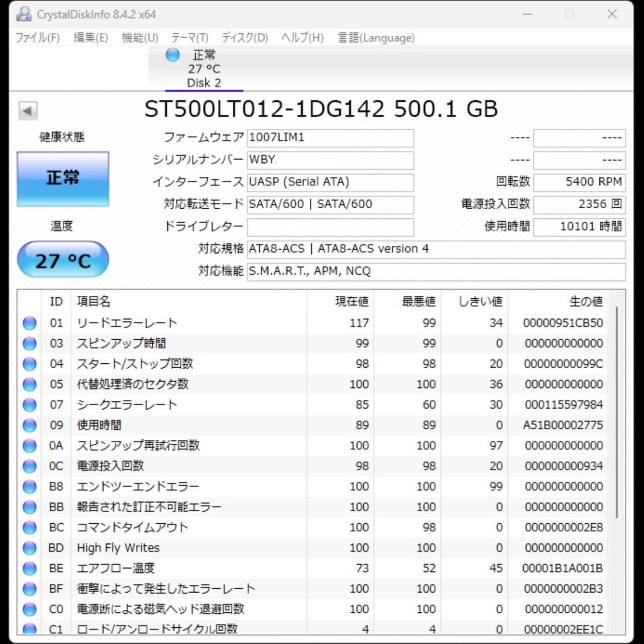Click the Disk 2 blue status orb
Screen dimensions: 644x644
[173, 55]
